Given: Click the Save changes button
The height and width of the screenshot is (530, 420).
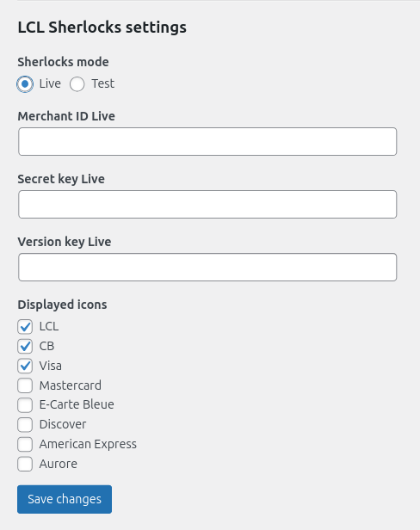Looking at the screenshot, I should click(x=65, y=499).
